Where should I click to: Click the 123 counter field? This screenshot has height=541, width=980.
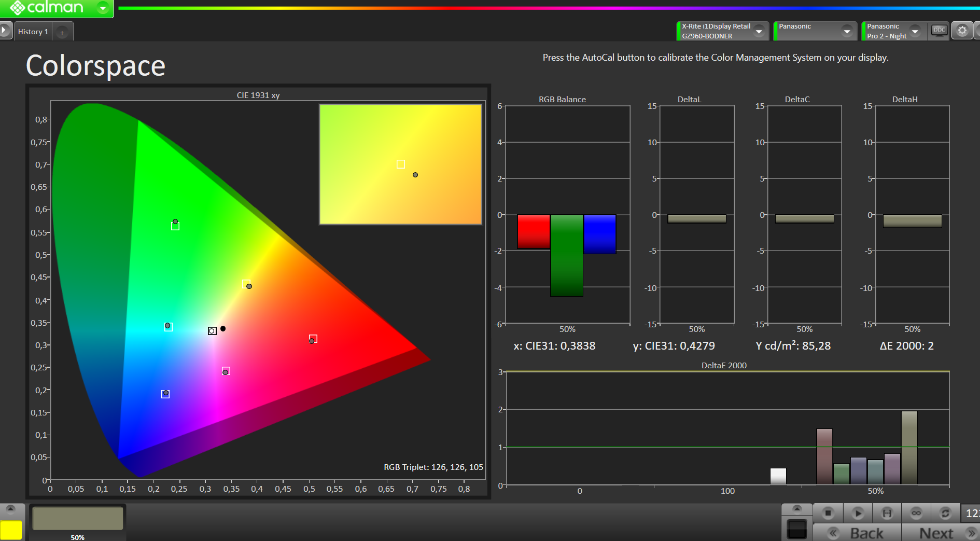pyautogui.click(x=971, y=514)
